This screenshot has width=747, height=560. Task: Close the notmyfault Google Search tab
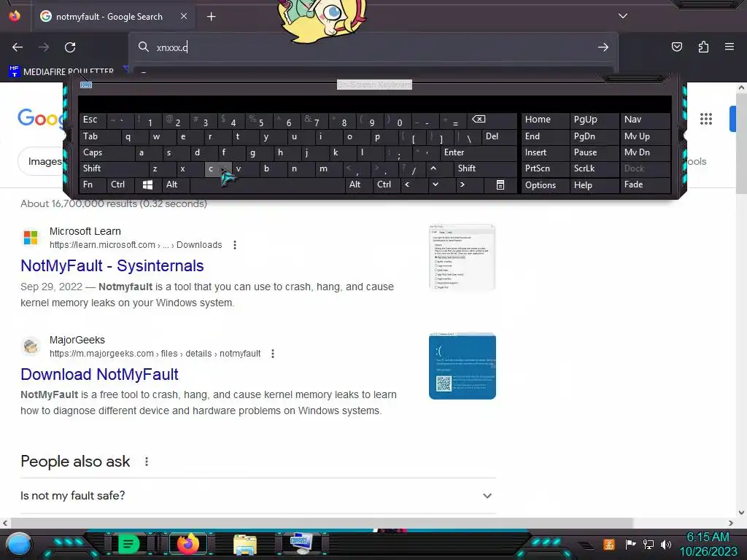click(184, 16)
